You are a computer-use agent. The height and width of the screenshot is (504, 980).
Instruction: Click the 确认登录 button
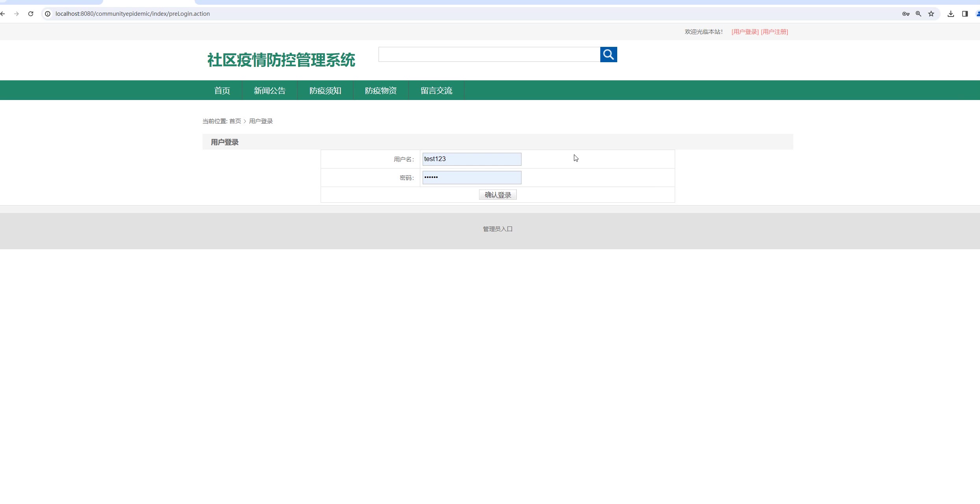pyautogui.click(x=498, y=195)
